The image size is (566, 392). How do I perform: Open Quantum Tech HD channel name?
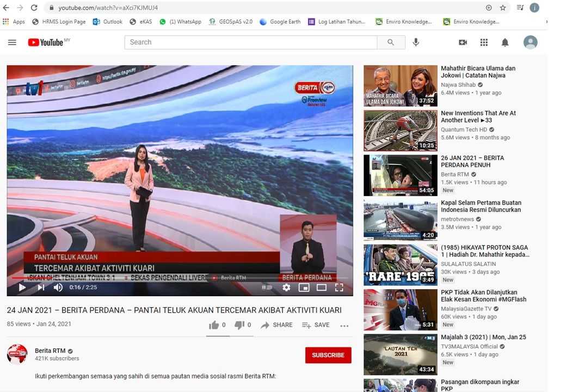[464, 130]
